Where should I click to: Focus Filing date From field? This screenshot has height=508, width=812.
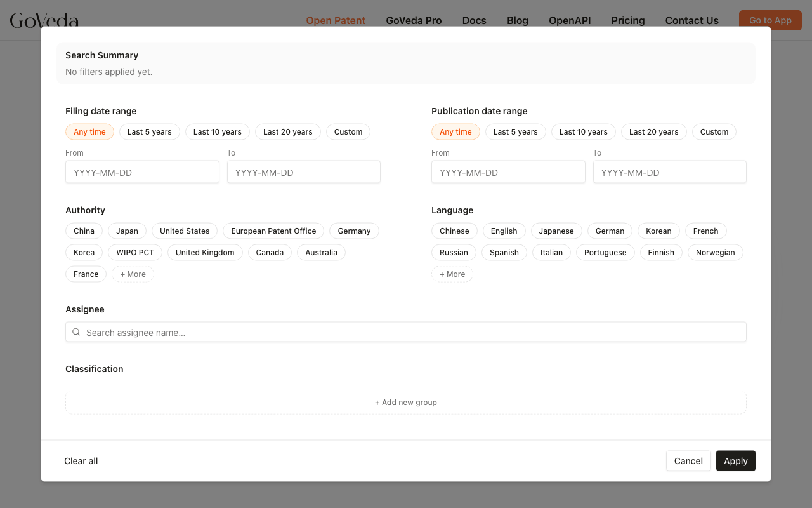coord(142,172)
